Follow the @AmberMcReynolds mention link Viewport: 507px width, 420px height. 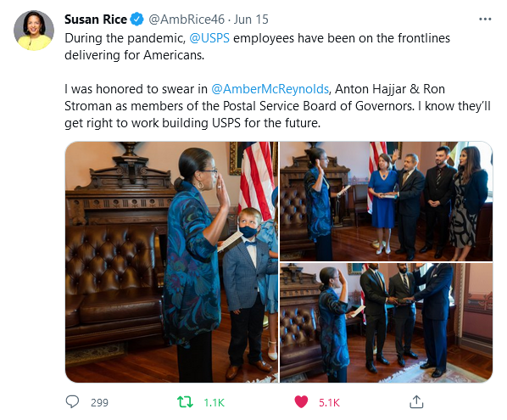[270, 89]
